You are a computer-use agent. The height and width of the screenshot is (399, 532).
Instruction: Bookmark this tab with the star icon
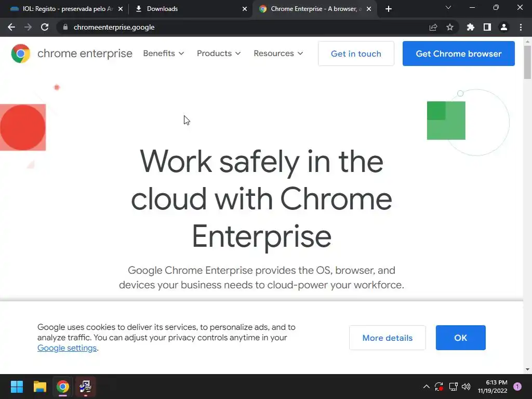coord(450,27)
